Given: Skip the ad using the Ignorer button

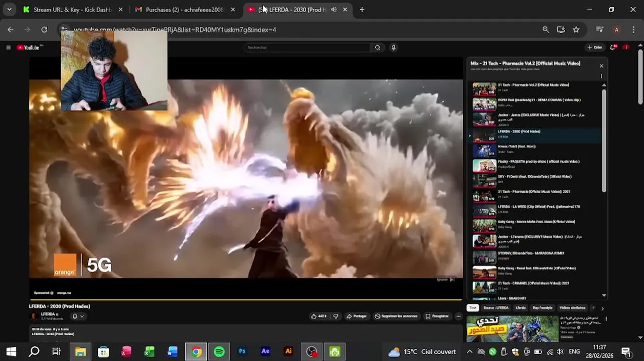Looking at the screenshot, I should point(445,280).
